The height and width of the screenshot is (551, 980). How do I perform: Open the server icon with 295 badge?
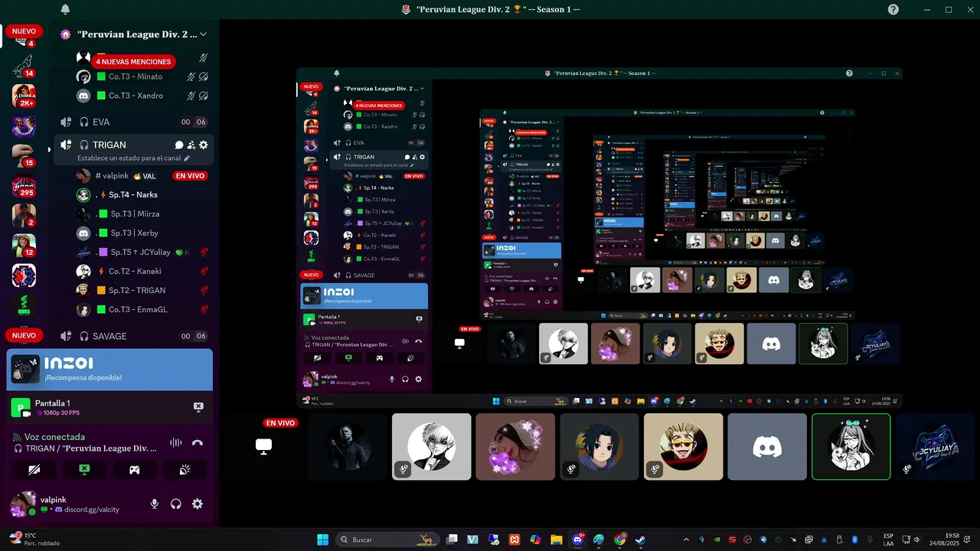coord(24,187)
